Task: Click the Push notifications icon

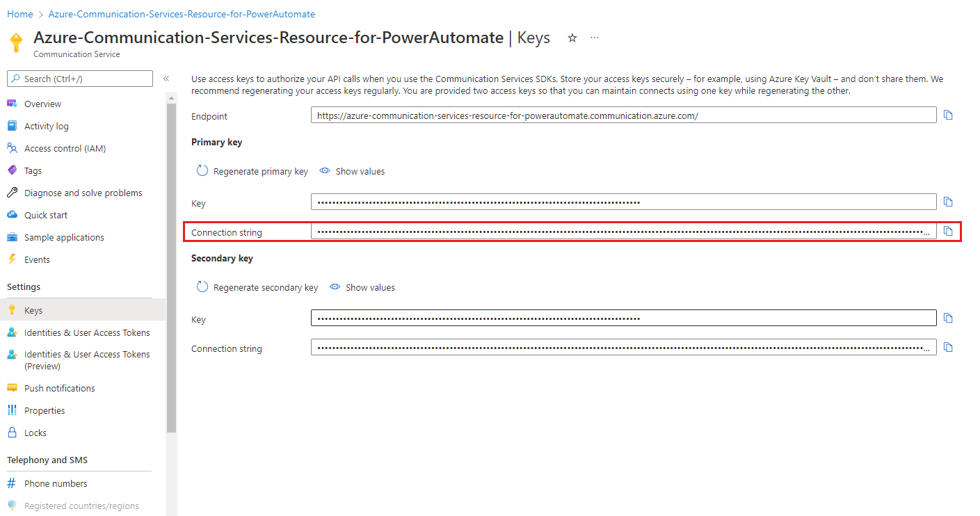Action: click(x=12, y=388)
